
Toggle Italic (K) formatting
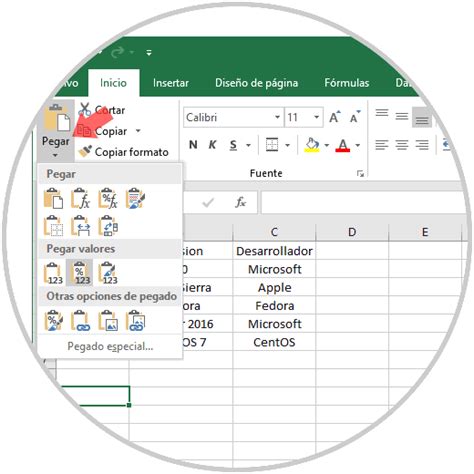[x=212, y=145]
